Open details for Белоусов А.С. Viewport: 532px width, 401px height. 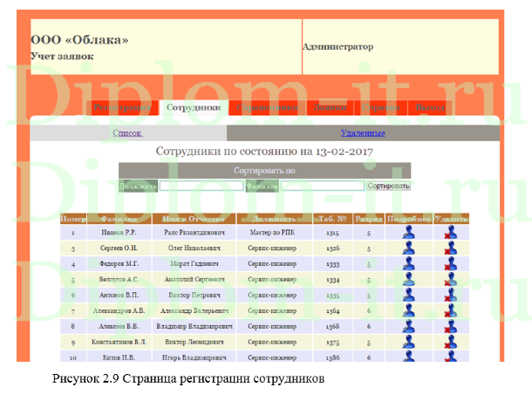tap(408, 280)
